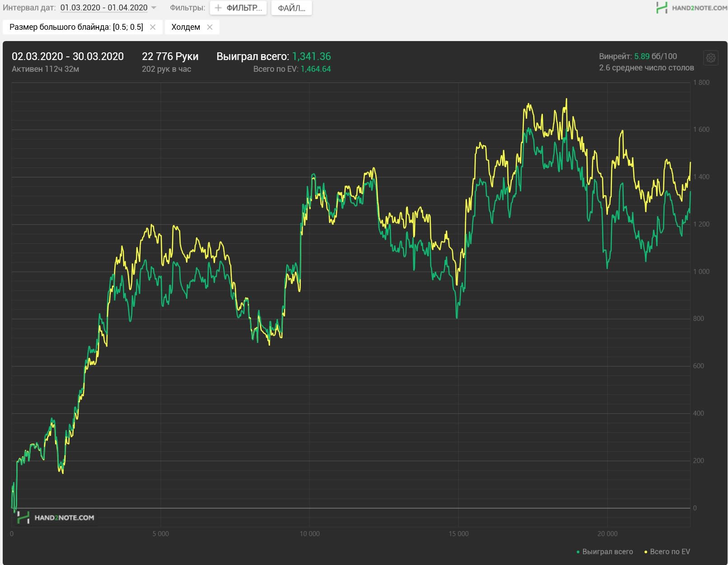The width and height of the screenshot is (728, 565).
Task: Remove the Холдем filter chip
Action: point(210,27)
